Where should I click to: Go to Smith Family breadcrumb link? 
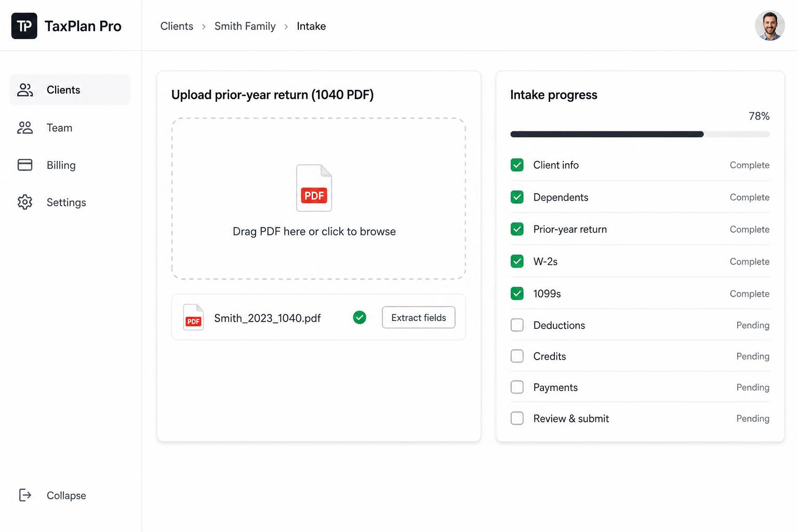pyautogui.click(x=245, y=26)
